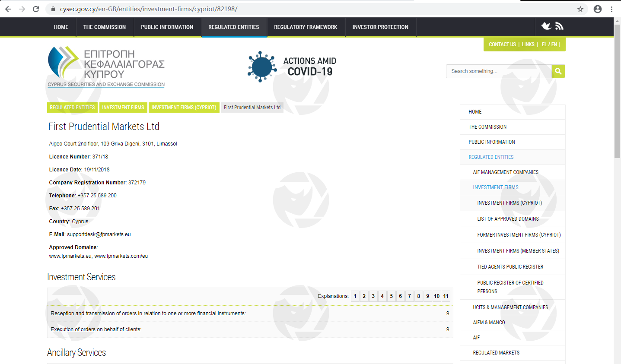Click the Search something input field
This screenshot has width=621, height=364.
(x=499, y=71)
